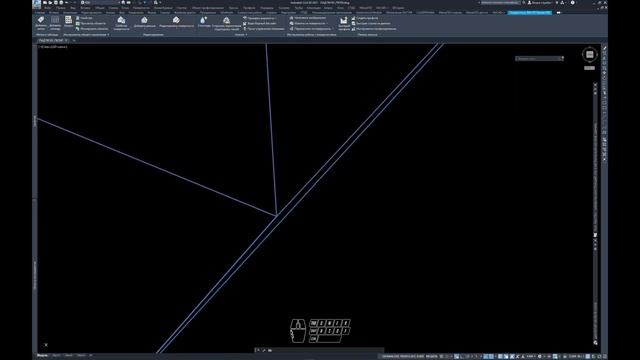Click the top navigation bar tool icon
Image resolution: width=640 pixels, height=360 pixels.
(x=604, y=49)
